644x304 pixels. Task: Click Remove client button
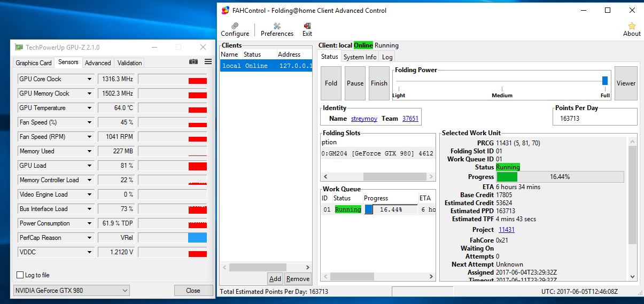(x=298, y=278)
